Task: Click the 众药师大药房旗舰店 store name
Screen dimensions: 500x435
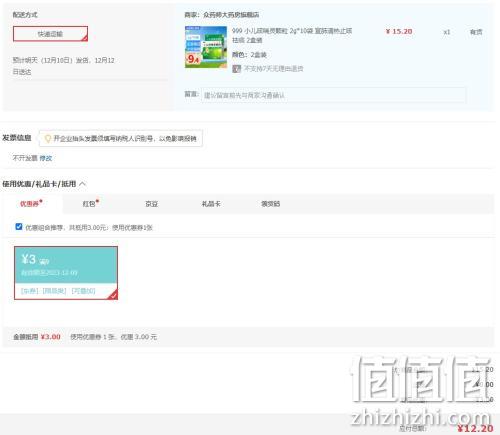Action: [x=231, y=15]
